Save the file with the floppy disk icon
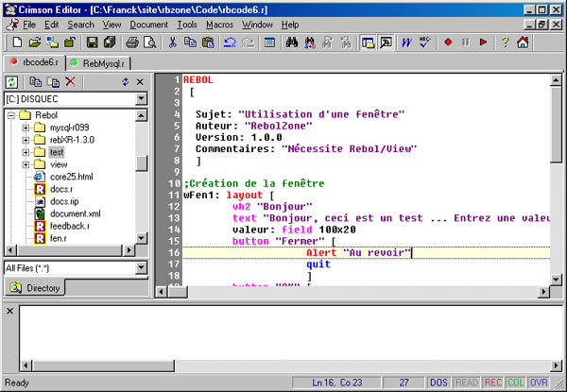This screenshot has height=392, width=567. (x=93, y=43)
